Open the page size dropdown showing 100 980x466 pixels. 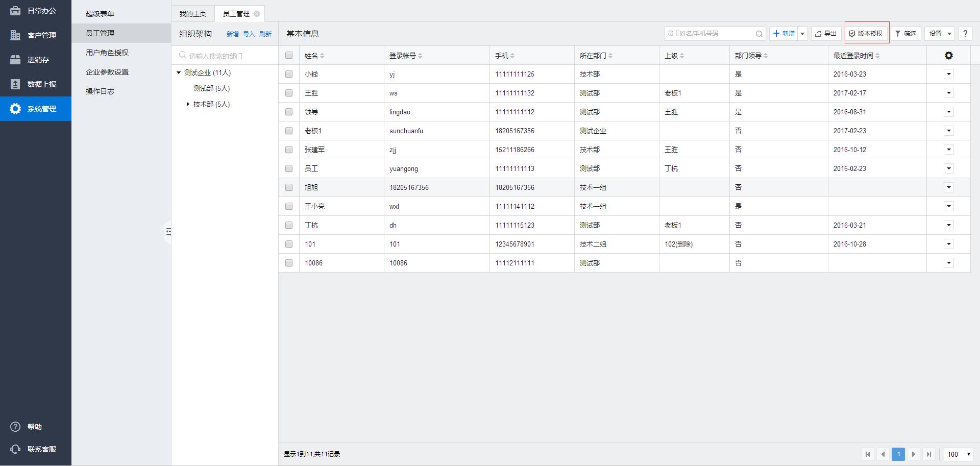(x=959, y=454)
